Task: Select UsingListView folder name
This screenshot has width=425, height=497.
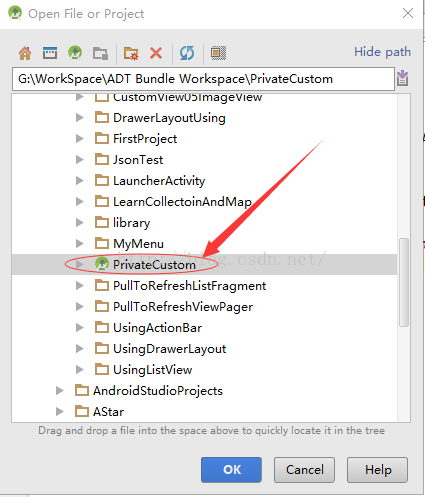Action: tap(152, 370)
